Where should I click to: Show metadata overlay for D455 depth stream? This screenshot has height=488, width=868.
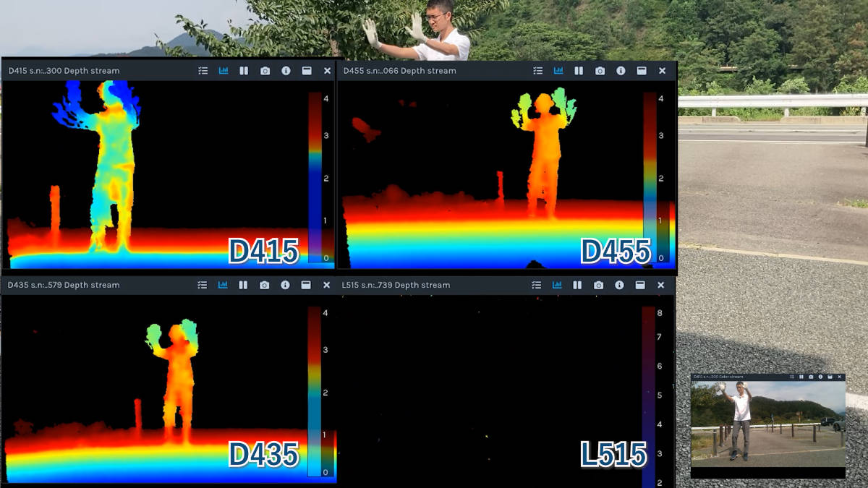point(537,71)
